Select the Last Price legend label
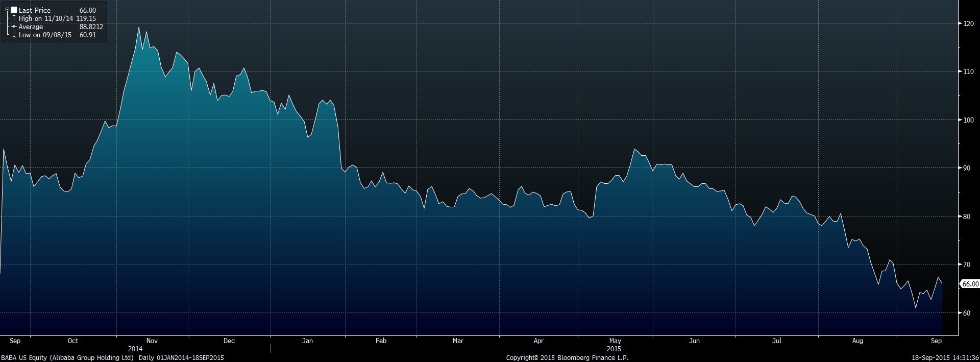 pos(35,10)
